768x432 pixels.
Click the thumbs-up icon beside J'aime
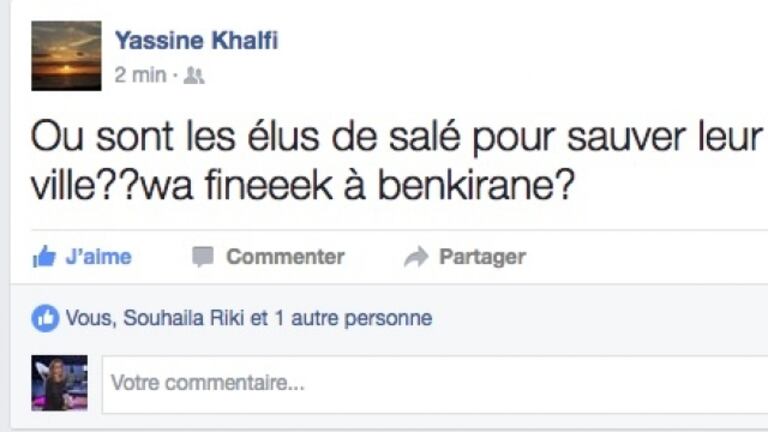coord(43,258)
